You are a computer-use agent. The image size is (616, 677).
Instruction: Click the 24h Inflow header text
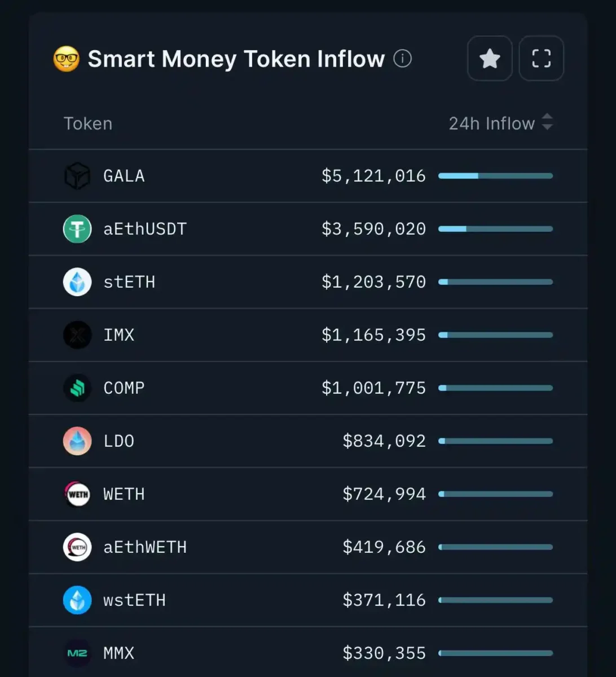point(491,124)
